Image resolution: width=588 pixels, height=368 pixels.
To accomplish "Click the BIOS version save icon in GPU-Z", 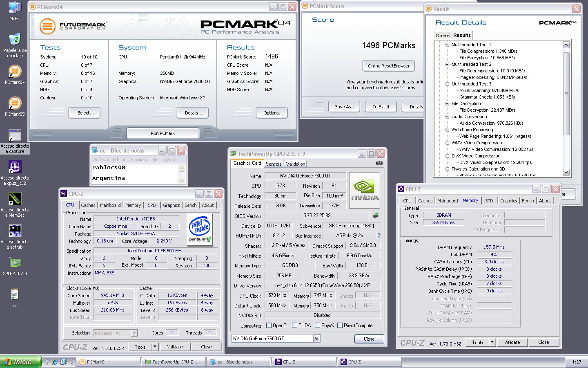I will point(376,215).
